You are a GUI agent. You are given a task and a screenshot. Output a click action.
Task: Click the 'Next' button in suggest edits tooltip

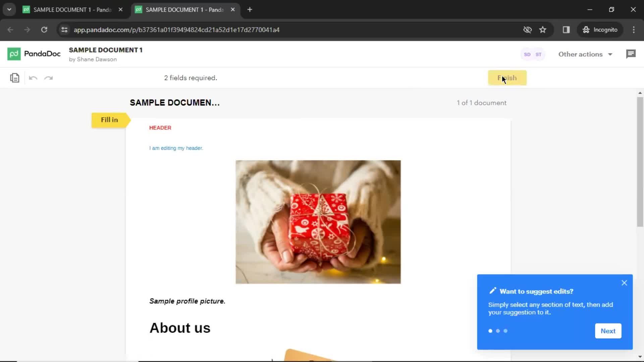coord(608,330)
